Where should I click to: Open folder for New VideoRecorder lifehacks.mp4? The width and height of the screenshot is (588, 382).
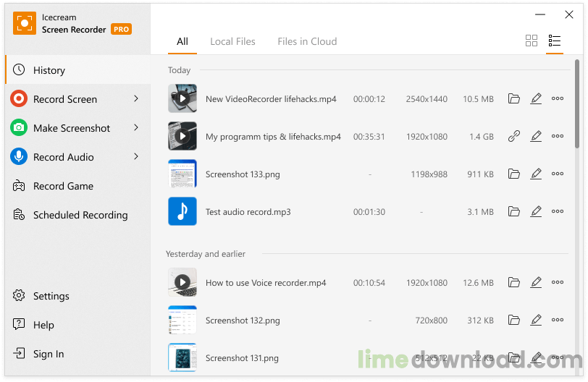[x=513, y=98]
